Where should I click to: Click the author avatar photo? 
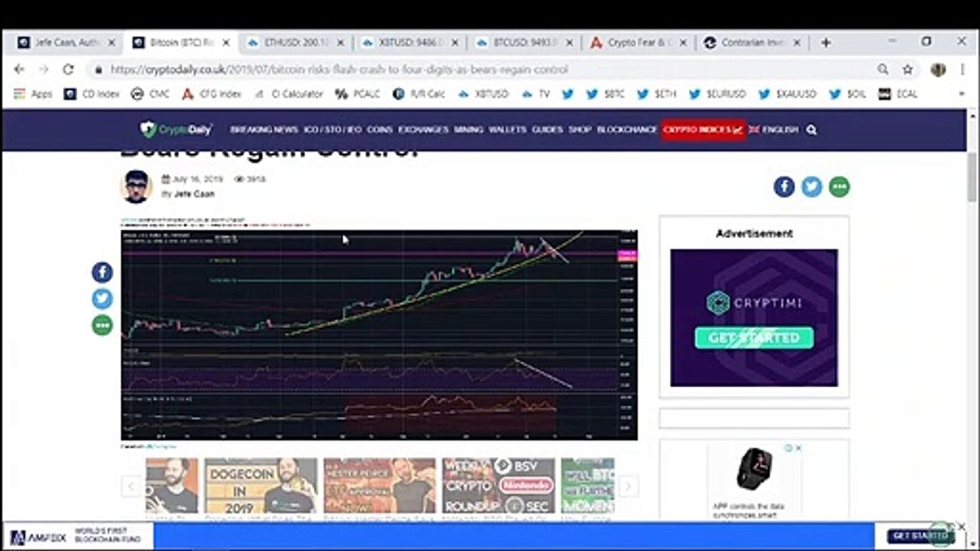137,187
